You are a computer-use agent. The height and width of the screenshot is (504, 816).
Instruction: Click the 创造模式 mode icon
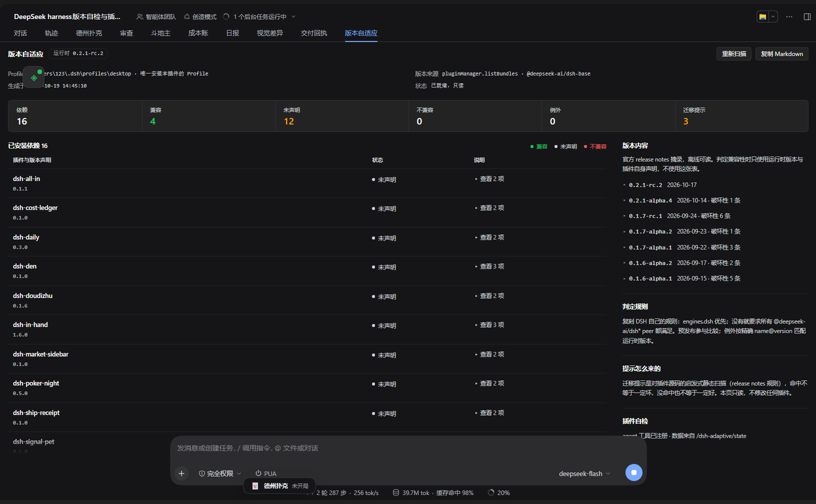click(x=187, y=16)
